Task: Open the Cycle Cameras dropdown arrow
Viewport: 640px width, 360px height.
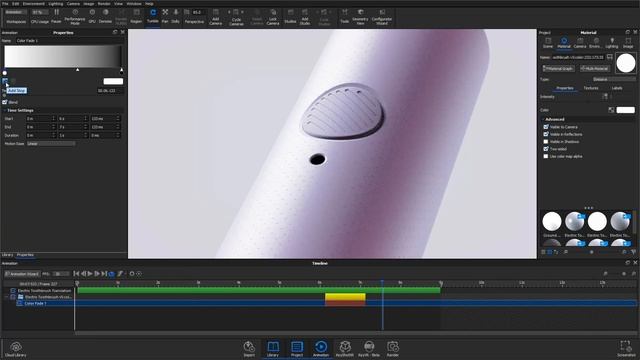Action: (x=242, y=12)
